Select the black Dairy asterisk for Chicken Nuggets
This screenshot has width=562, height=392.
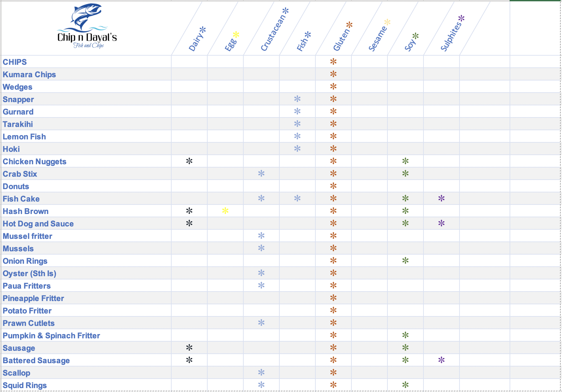[x=189, y=161]
